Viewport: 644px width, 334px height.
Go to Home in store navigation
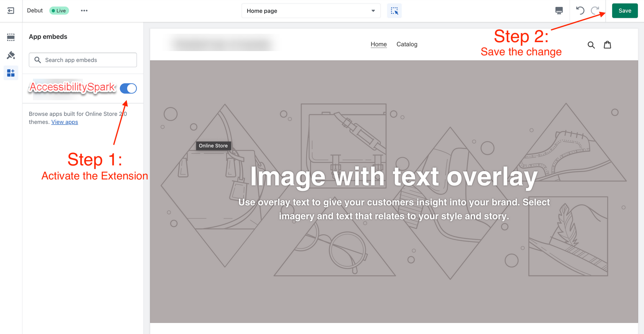[378, 44]
